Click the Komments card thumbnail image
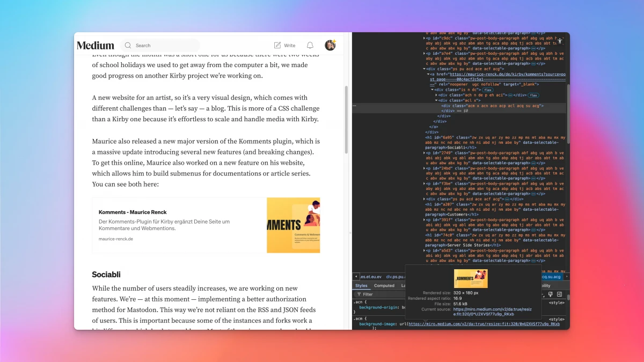The image size is (644, 362). point(294,225)
